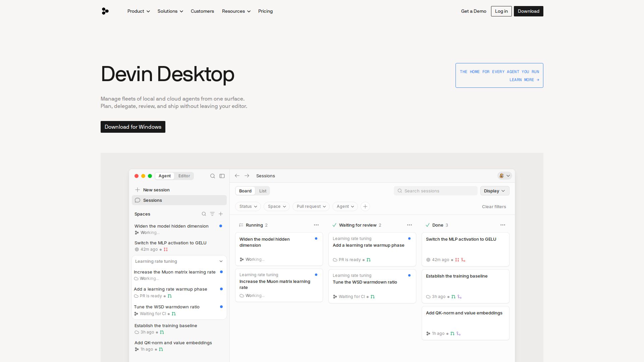Open the Waiting for review column options
The height and width of the screenshot is (362, 644).
pyautogui.click(x=410, y=225)
